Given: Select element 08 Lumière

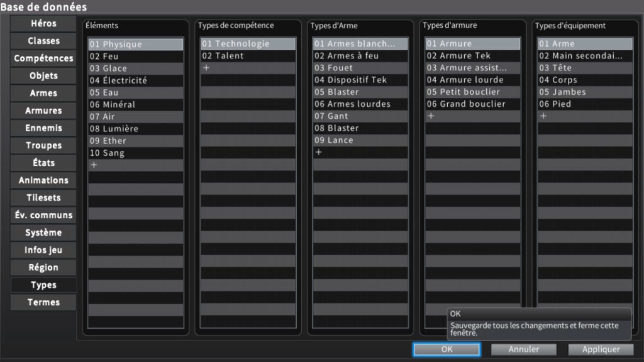Looking at the screenshot, I should click(x=136, y=129).
